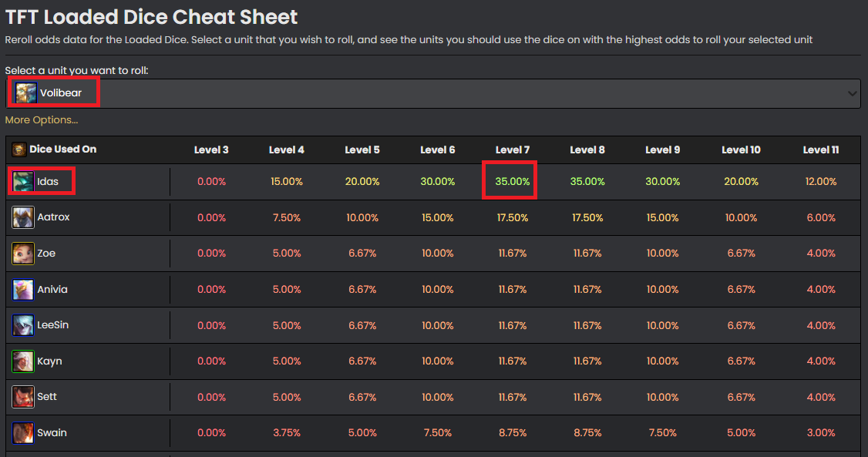The height and width of the screenshot is (457, 868).
Task: Click Swain Level 11 value 3.00%
Action: click(821, 433)
